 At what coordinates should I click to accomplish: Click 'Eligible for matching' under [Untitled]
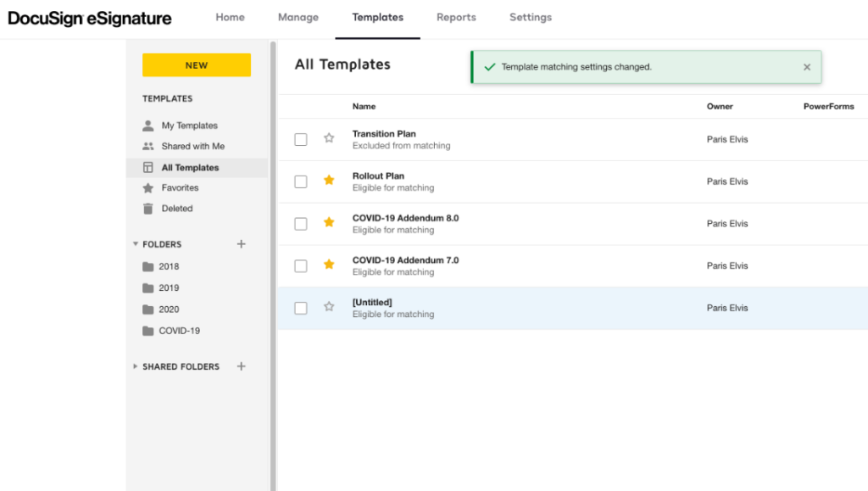[393, 314]
